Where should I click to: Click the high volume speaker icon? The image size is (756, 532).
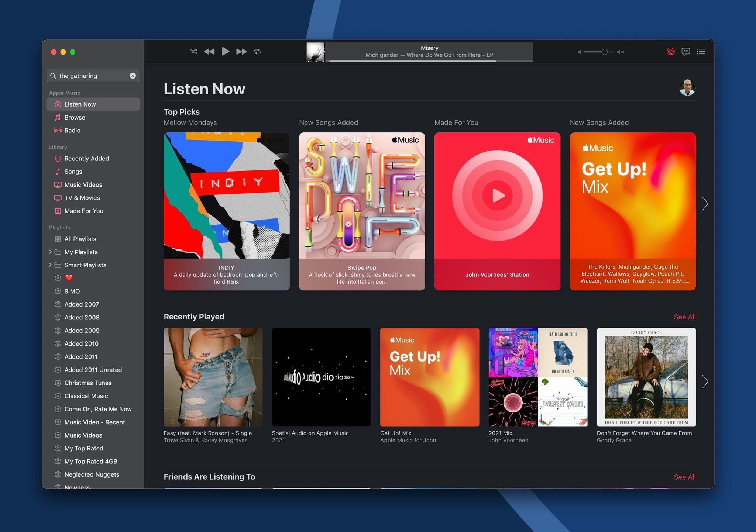coord(621,52)
